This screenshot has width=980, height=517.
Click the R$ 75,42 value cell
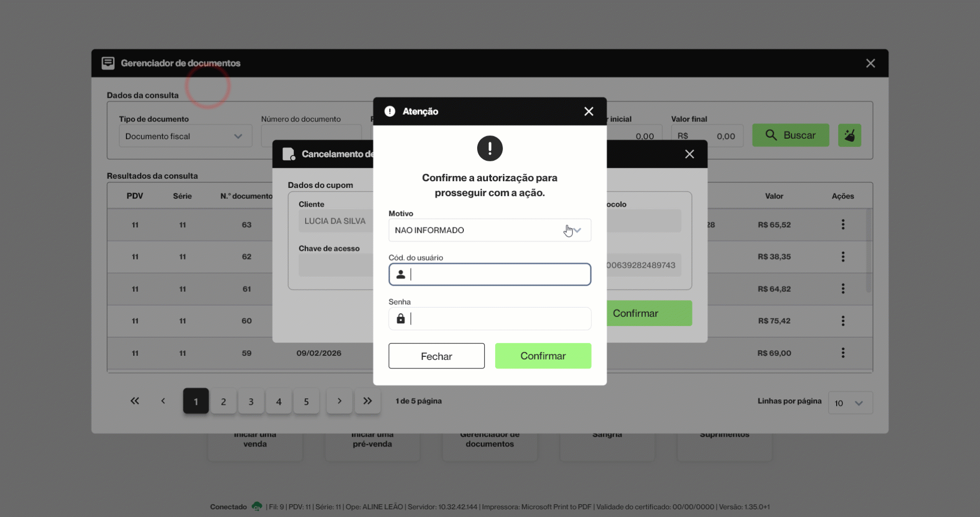click(x=774, y=321)
